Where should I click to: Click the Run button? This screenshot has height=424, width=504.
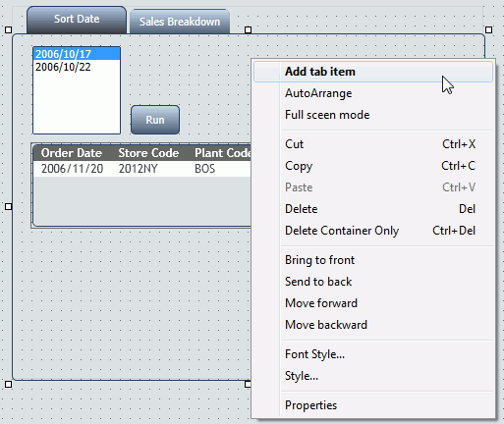point(155,120)
